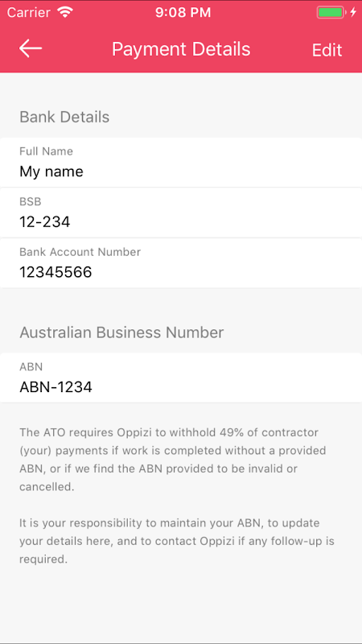
Task: Tap the Edit button
Action: tap(327, 50)
